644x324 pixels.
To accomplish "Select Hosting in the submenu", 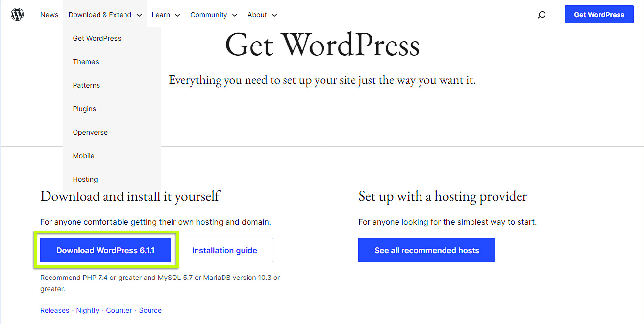I will (85, 179).
